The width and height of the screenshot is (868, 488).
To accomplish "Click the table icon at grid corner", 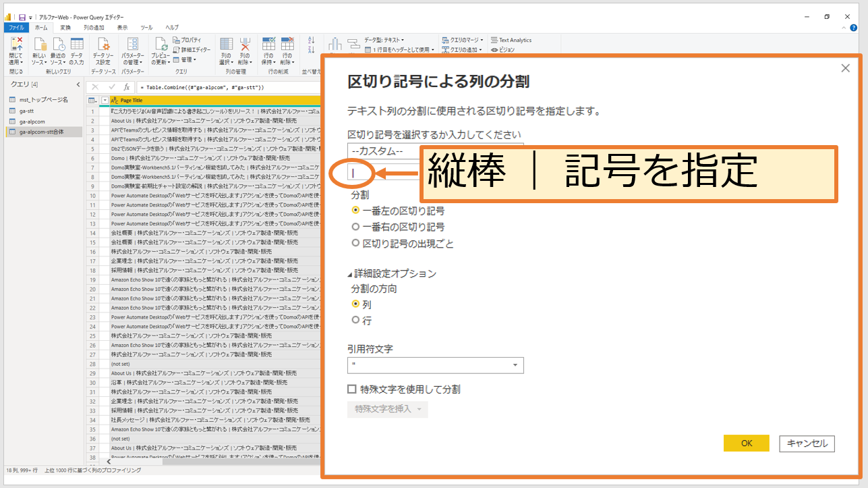I will [92, 101].
